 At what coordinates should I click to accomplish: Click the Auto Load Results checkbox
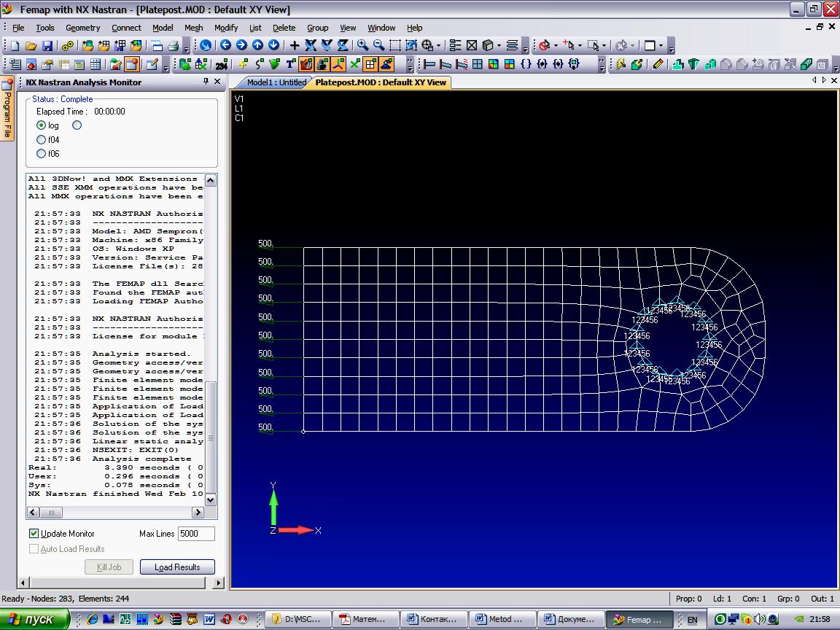pos(34,549)
